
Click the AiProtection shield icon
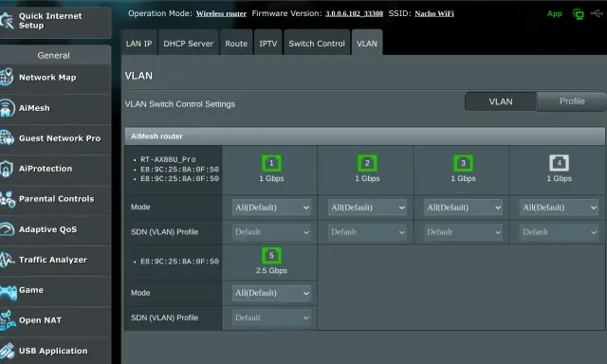(x=7, y=169)
